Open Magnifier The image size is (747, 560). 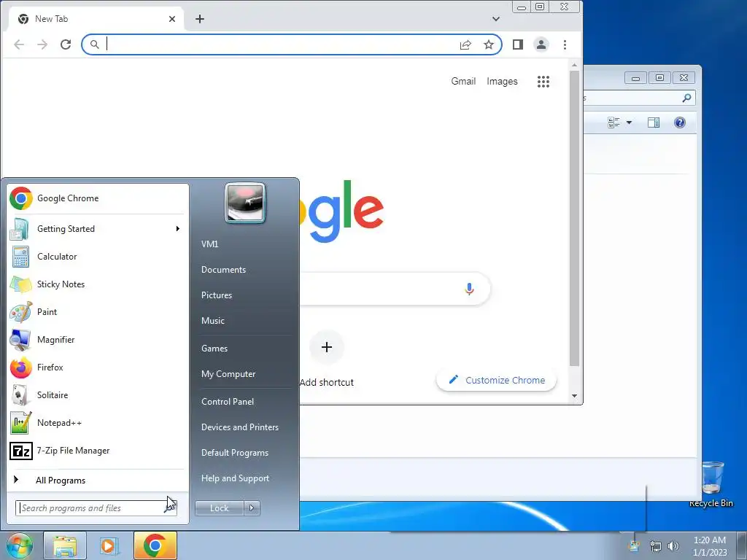coord(98,340)
